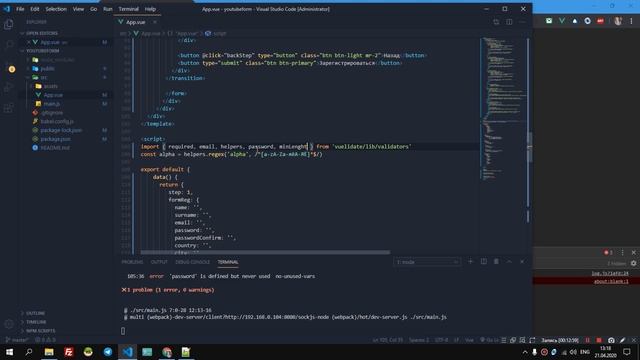
Task: Click the code minimap preview
Action: (x=504, y=108)
